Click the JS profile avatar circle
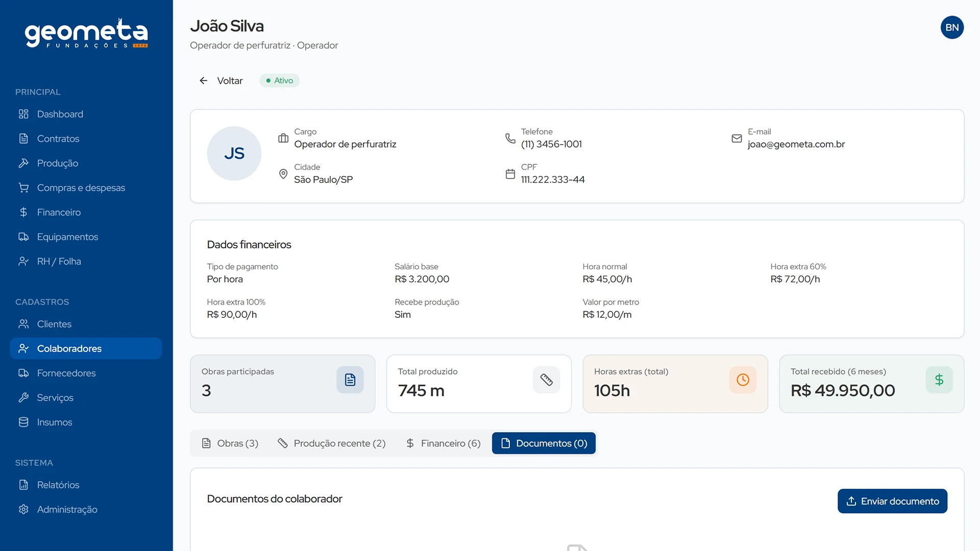 (x=234, y=154)
